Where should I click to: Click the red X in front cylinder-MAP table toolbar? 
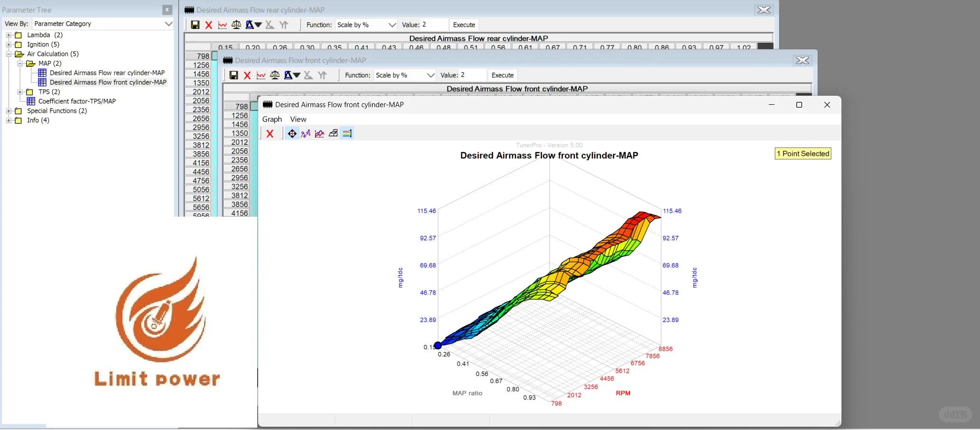tap(247, 75)
